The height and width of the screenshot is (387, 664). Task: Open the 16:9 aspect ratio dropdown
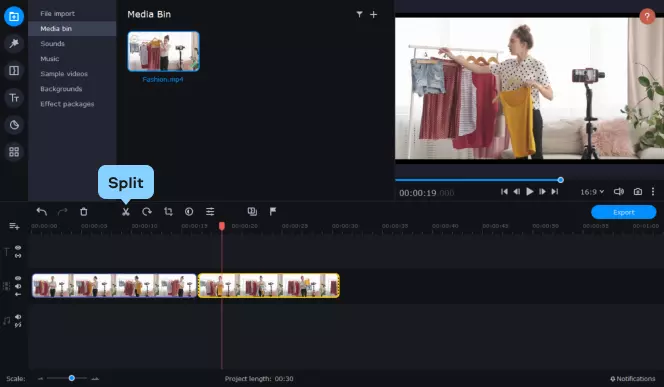(x=592, y=192)
